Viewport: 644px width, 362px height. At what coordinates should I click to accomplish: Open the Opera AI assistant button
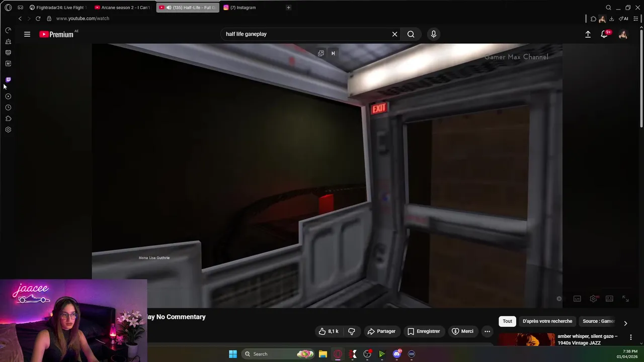coord(623,19)
